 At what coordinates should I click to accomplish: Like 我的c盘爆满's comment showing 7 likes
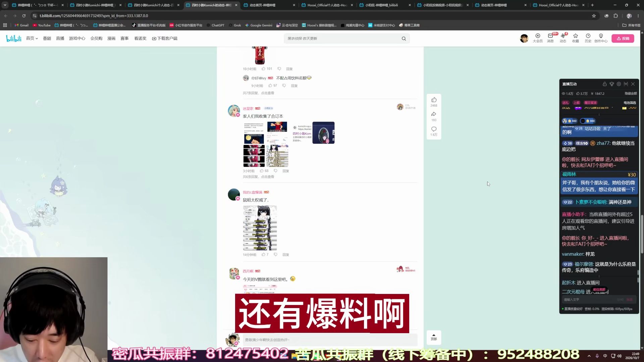[x=263, y=255]
